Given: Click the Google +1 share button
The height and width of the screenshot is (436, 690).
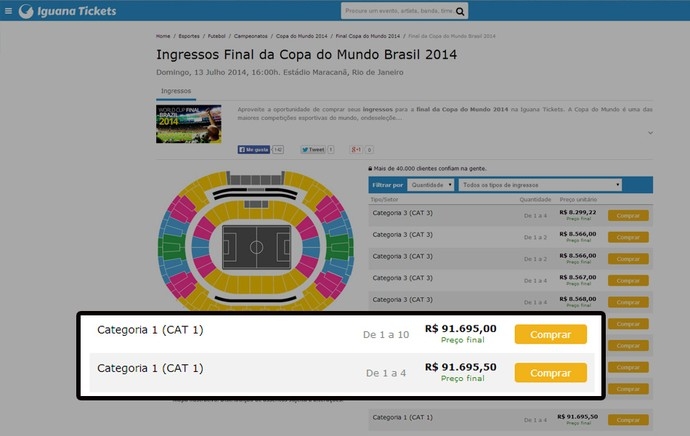Looking at the screenshot, I should coord(356,150).
